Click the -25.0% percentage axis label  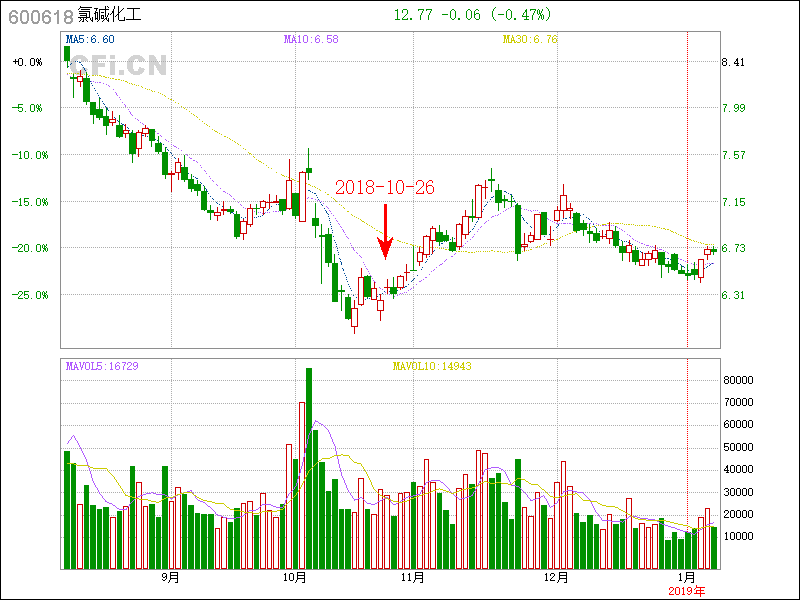[x=26, y=295]
